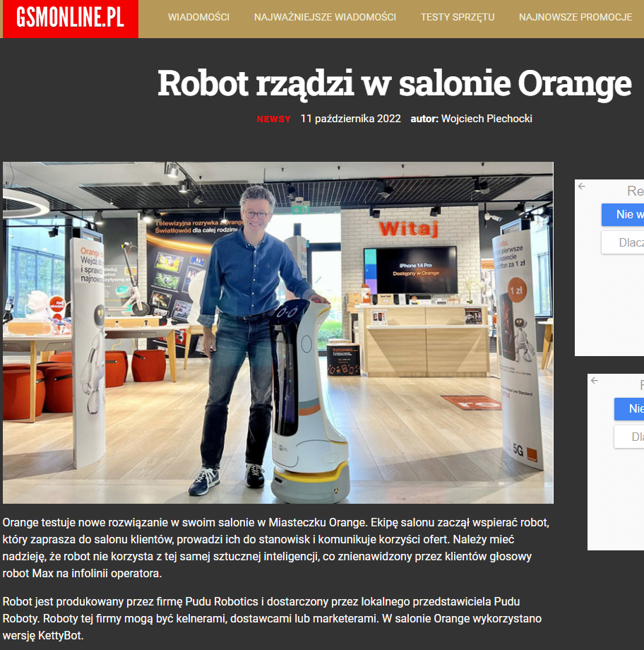The width and height of the screenshot is (644, 650).
Task: Open NAJNOWSZE PROMOCJE menu item
Action: [576, 18]
